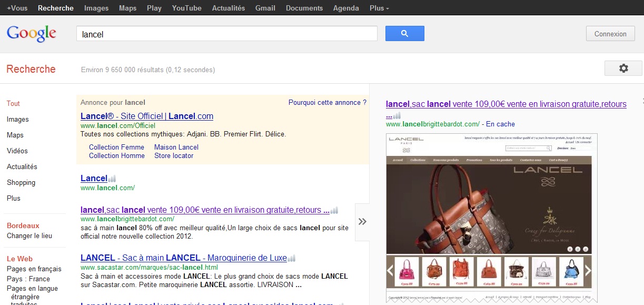Select Le Web filter
This screenshot has height=305, width=644.
pyautogui.click(x=19, y=259)
